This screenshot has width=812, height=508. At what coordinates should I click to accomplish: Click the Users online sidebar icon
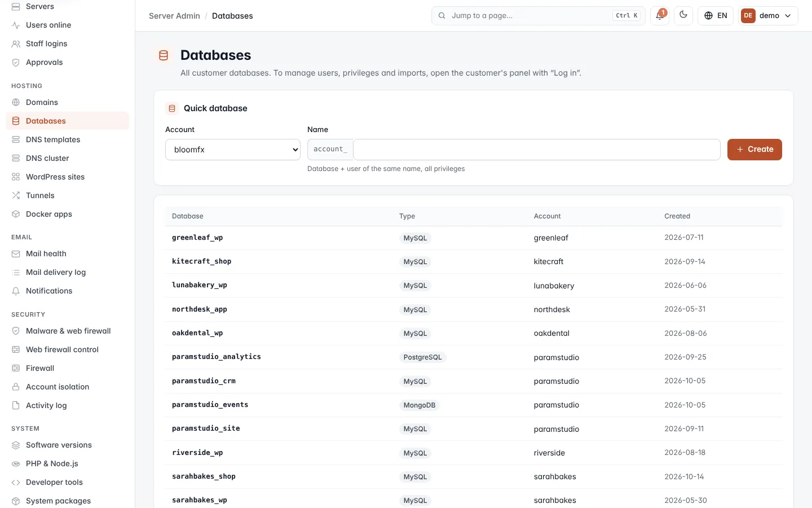[x=16, y=25]
